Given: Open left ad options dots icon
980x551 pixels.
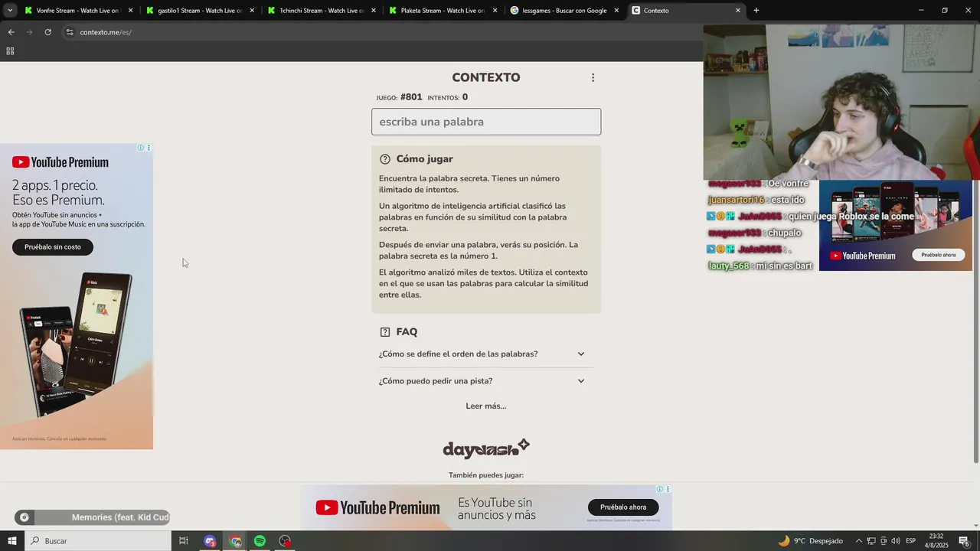Looking at the screenshot, I should click(149, 148).
